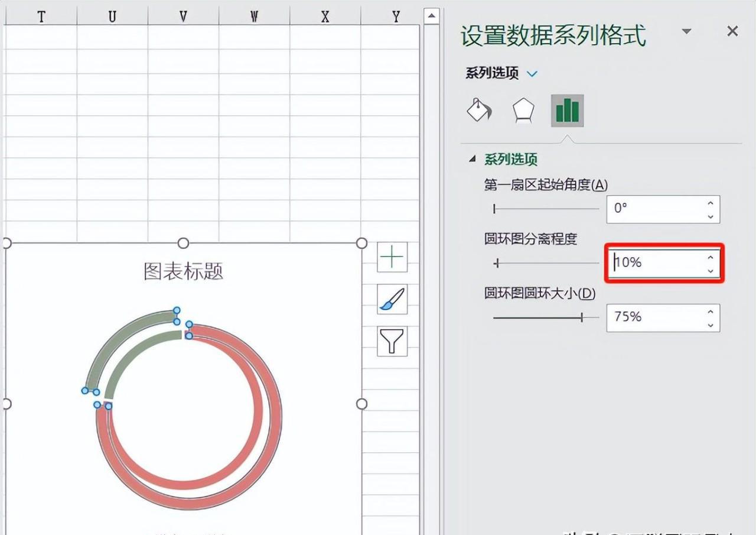Screen dimensions: 756x535
Task: Select column U header
Action: tap(112, 17)
